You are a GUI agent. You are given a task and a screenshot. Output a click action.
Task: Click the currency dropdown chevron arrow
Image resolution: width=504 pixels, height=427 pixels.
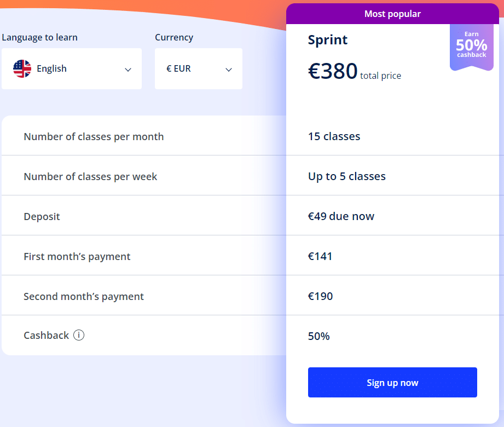[x=229, y=70]
